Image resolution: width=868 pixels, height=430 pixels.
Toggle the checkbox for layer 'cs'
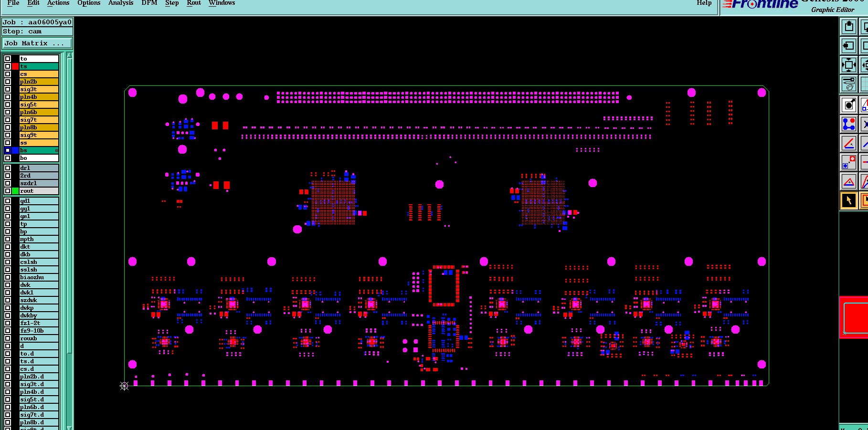pyautogui.click(x=8, y=74)
